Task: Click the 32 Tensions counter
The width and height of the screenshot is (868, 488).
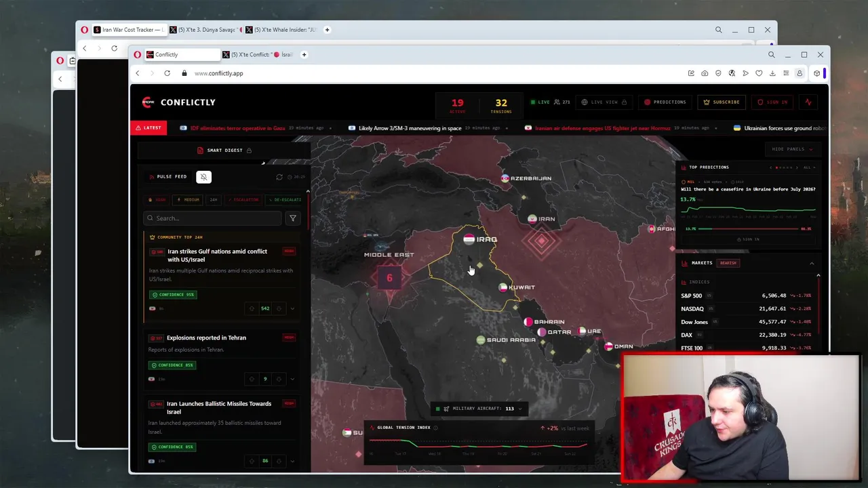Action: coord(501,106)
